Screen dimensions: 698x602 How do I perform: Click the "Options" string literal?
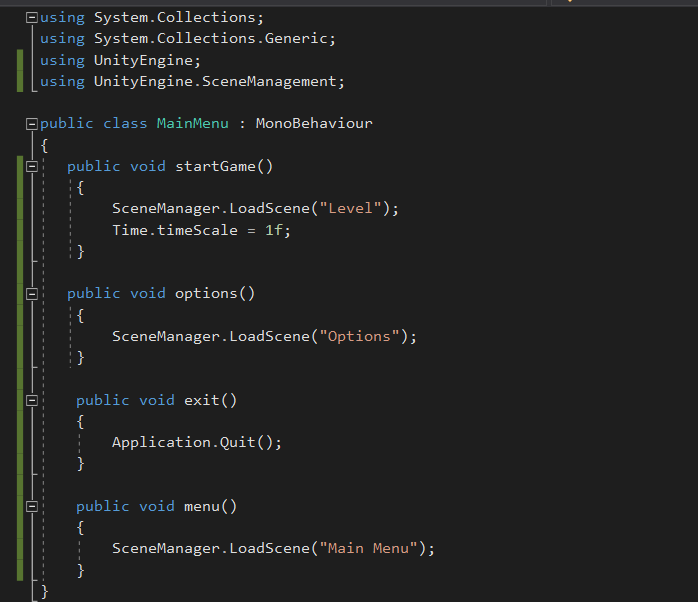point(359,336)
